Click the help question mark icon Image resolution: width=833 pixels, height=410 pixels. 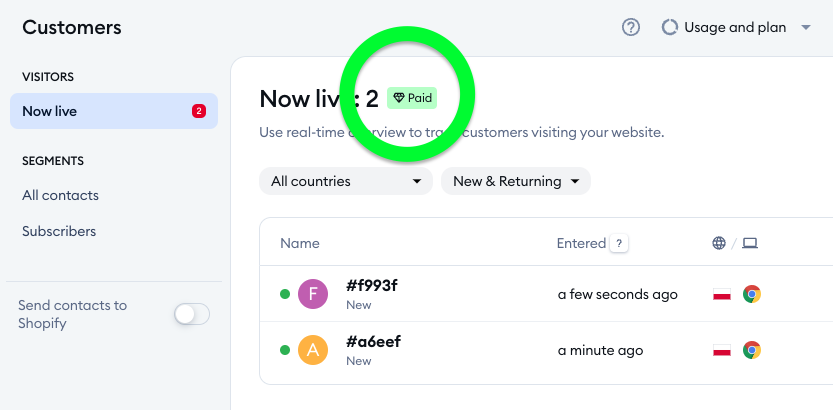631,27
